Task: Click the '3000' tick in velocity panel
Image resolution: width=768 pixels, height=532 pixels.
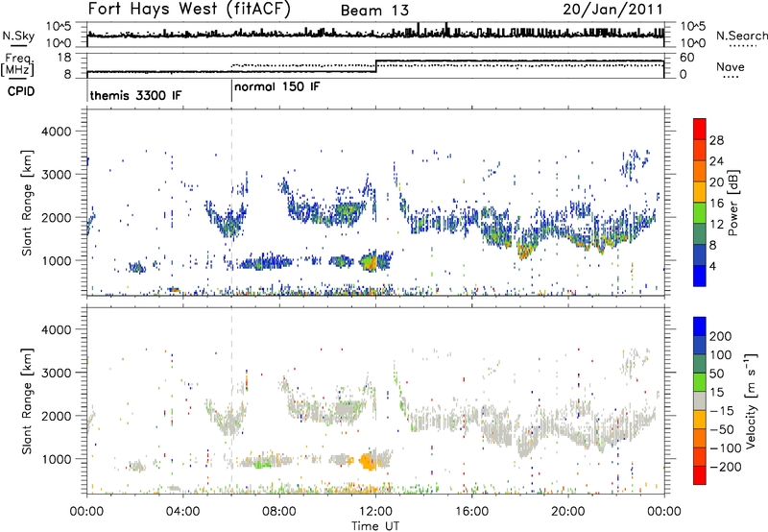Action: [56, 373]
